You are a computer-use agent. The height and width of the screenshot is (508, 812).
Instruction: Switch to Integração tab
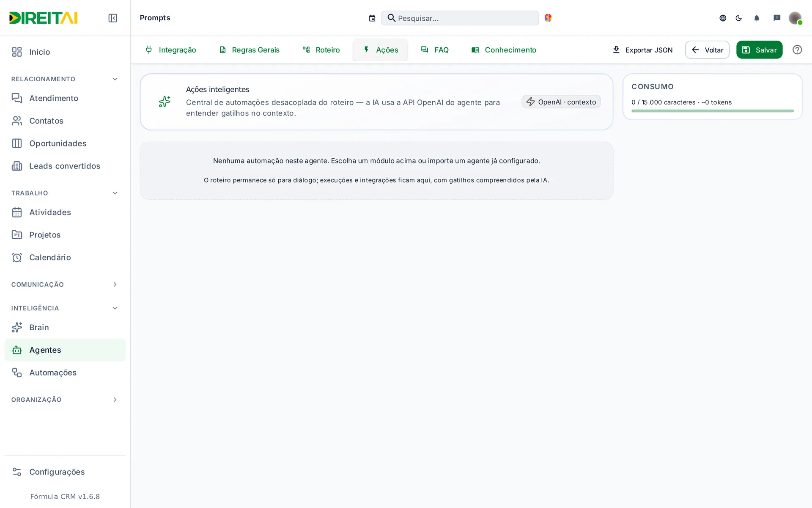(x=170, y=50)
